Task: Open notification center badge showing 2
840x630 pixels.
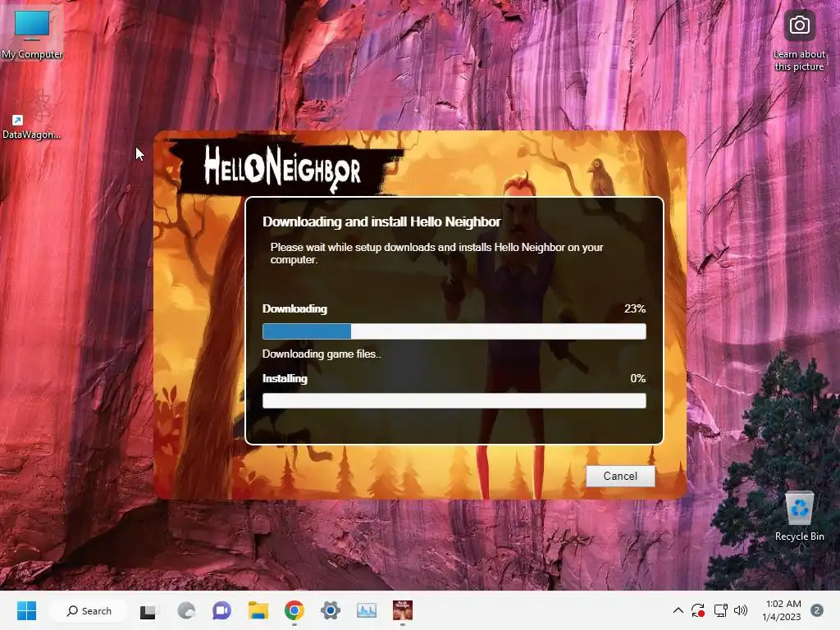Action: coord(816,610)
